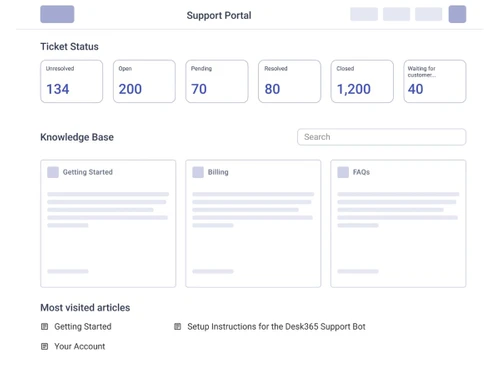Click the article icon beside Getting Started link
The width and height of the screenshot is (500, 375).
[x=44, y=326]
